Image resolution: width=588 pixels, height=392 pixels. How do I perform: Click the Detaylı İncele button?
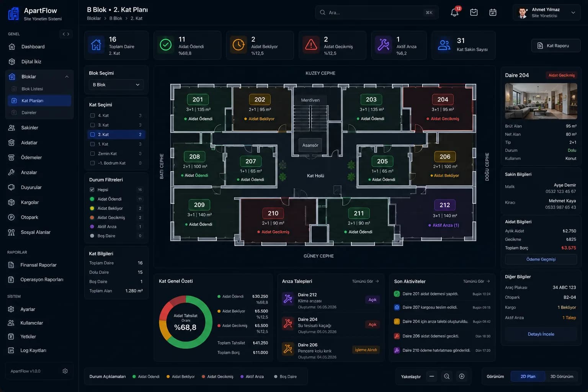[541, 334]
